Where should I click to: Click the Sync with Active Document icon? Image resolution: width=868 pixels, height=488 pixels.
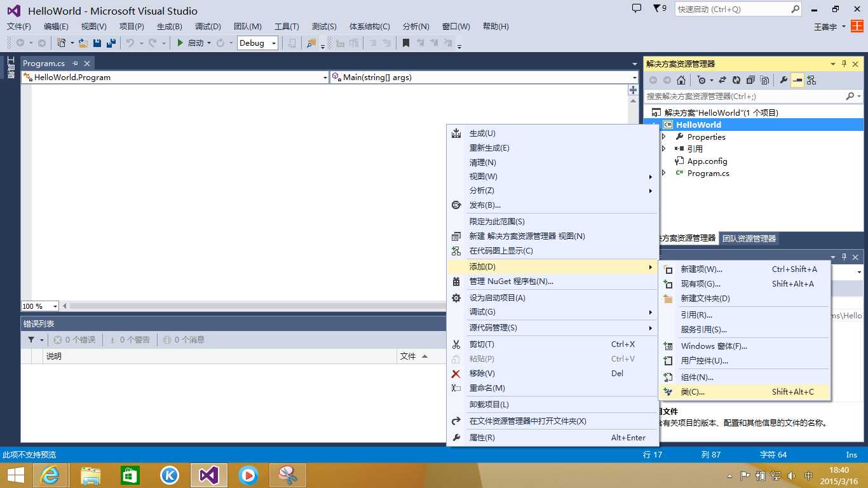tap(722, 80)
